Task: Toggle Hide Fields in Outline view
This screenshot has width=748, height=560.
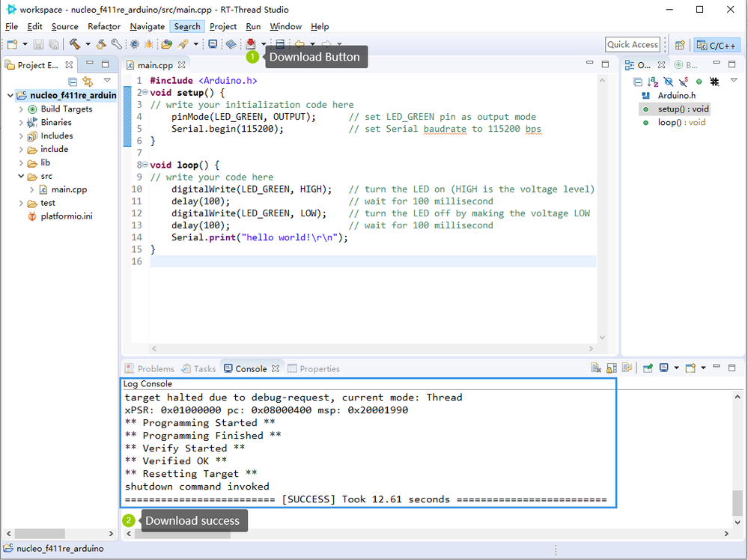Action: (x=669, y=82)
